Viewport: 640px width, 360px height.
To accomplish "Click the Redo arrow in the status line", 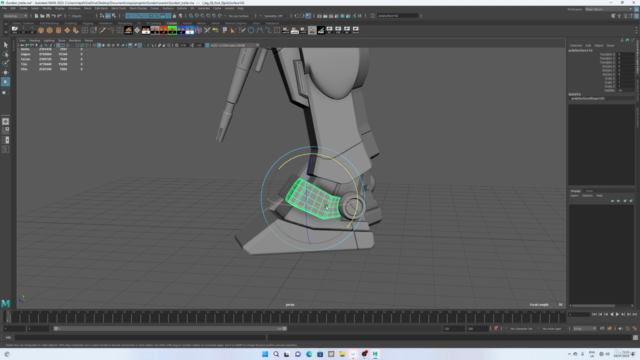I will tap(60, 16).
